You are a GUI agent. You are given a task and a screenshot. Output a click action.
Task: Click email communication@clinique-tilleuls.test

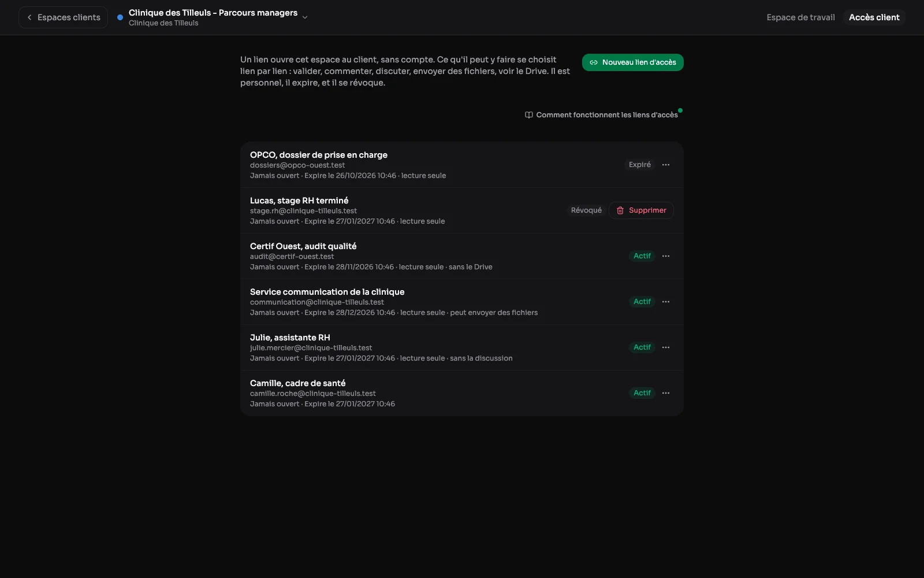317,302
